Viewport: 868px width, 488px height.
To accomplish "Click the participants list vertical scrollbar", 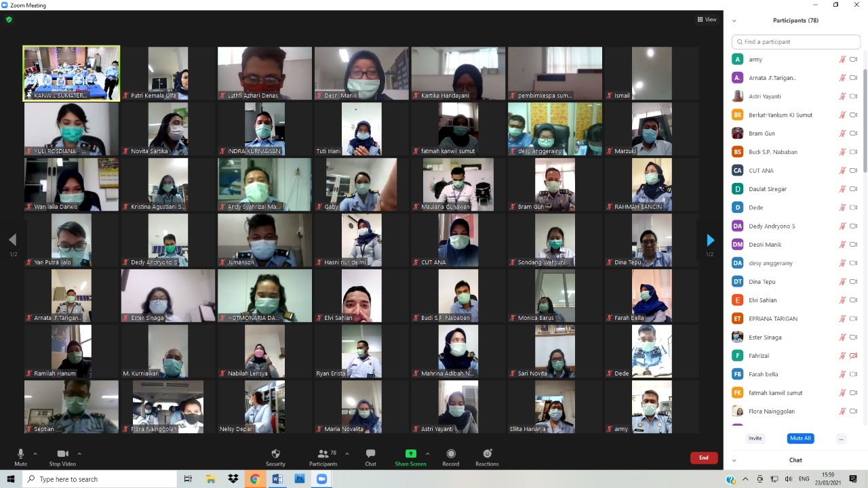I will [x=865, y=122].
